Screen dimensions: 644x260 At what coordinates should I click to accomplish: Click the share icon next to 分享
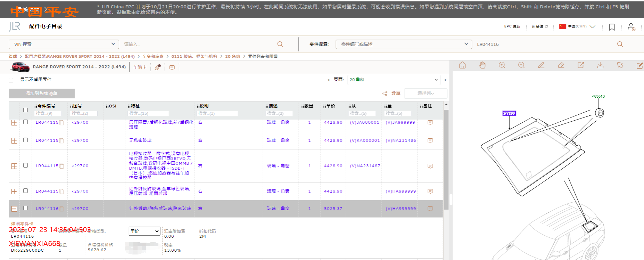click(x=385, y=94)
